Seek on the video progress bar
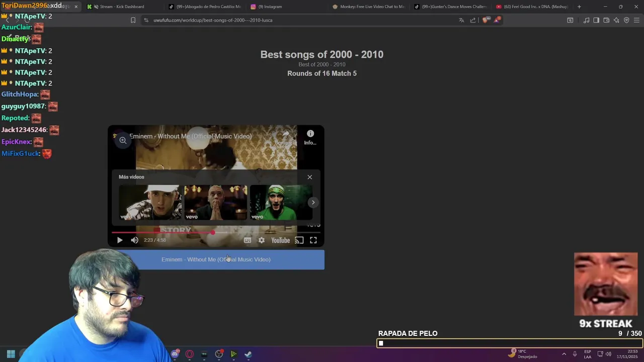Viewport: 644px width, 362px height. [x=216, y=232]
